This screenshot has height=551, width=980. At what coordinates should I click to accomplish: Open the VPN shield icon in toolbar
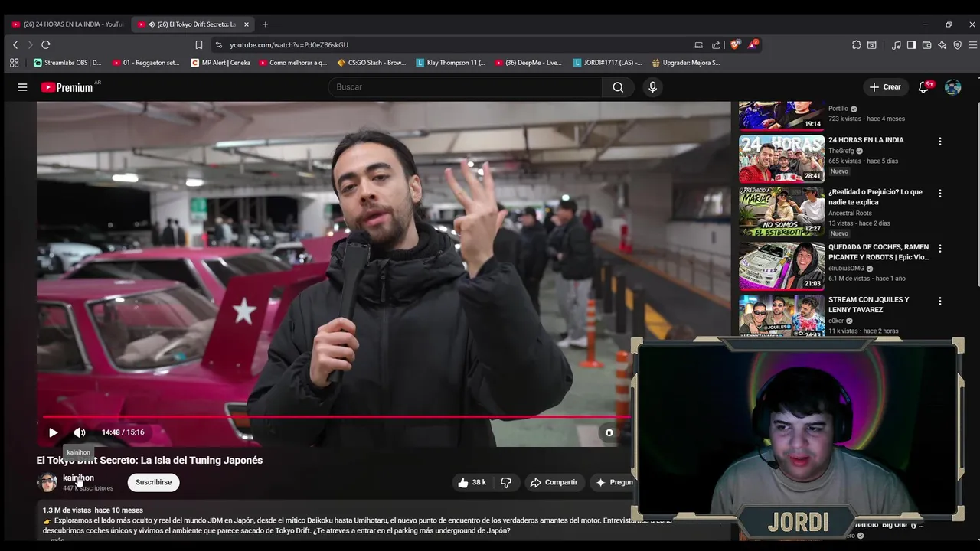pos(957,45)
